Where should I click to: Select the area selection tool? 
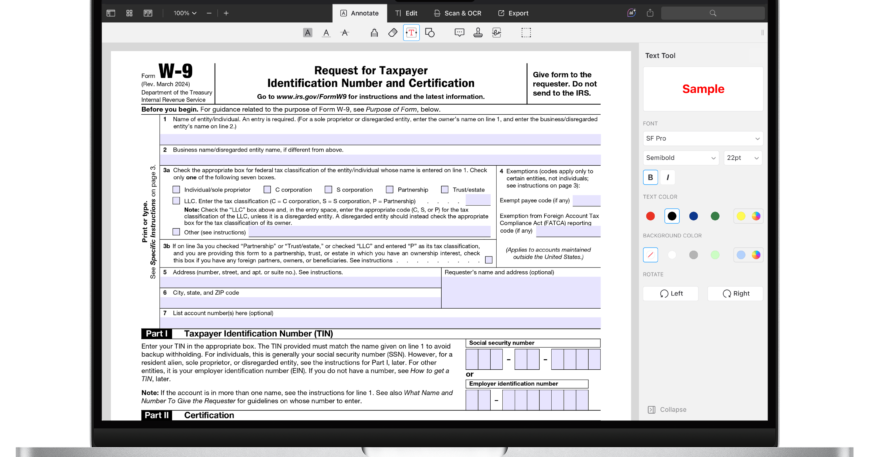pos(526,33)
